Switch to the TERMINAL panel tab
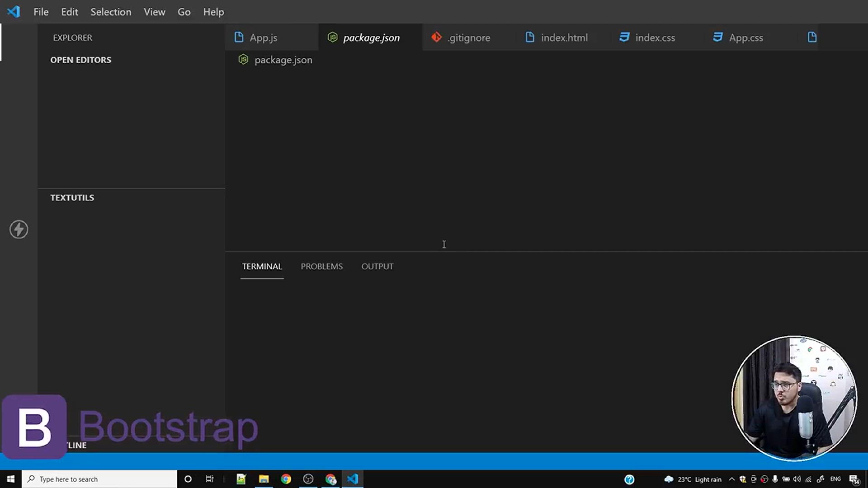The width and height of the screenshot is (868, 488). (x=262, y=266)
